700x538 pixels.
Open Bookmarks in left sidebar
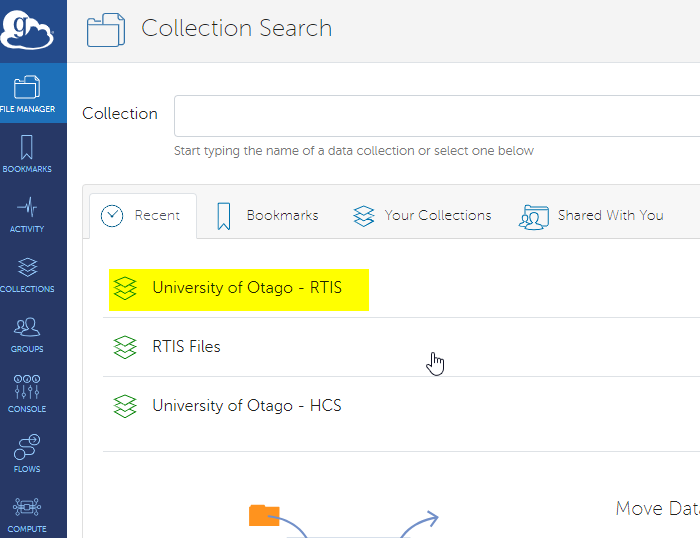coord(28,154)
